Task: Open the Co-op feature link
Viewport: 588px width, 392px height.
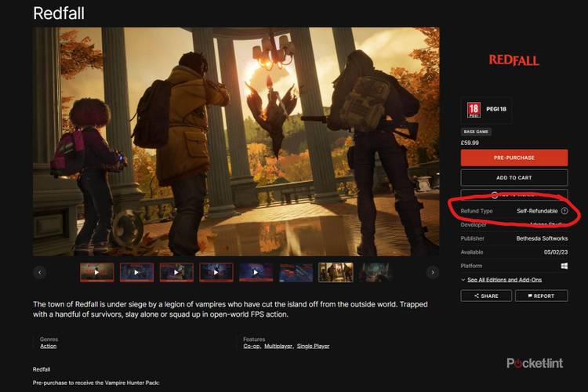Action: [252, 346]
